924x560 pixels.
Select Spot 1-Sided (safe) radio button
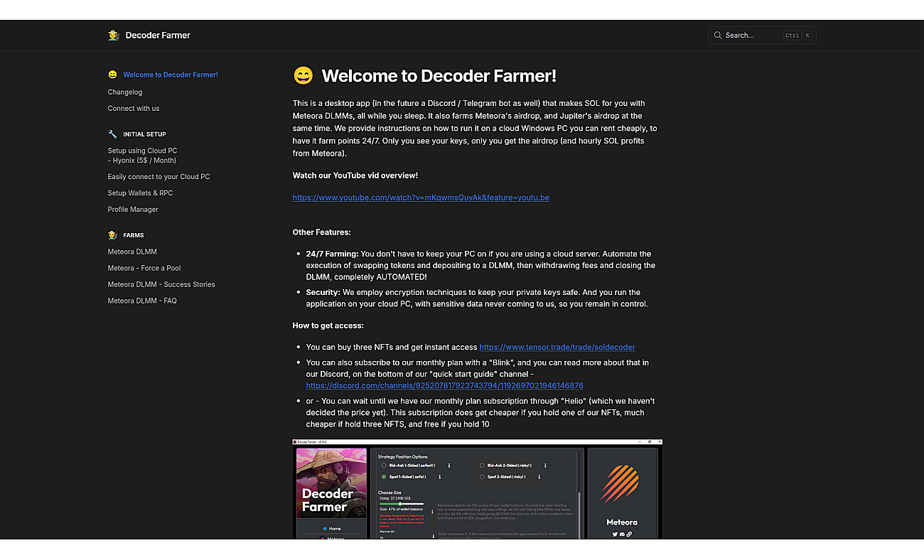384,477
